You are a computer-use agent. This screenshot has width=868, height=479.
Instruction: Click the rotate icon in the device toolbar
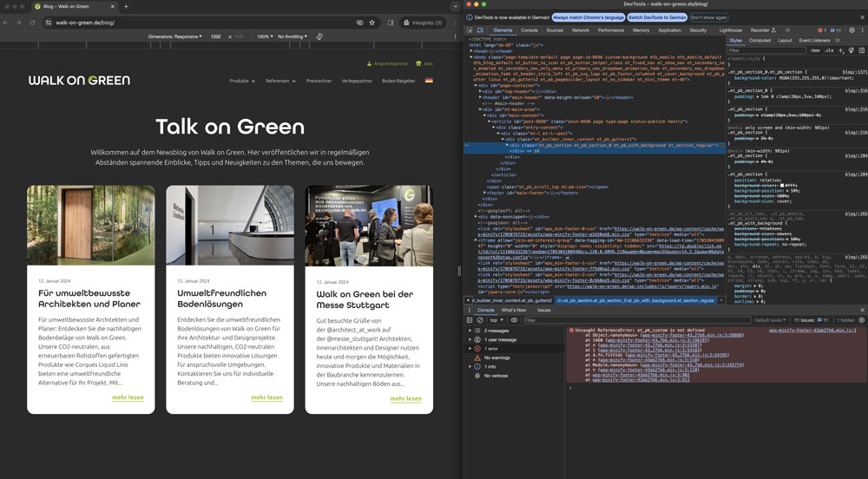point(319,36)
